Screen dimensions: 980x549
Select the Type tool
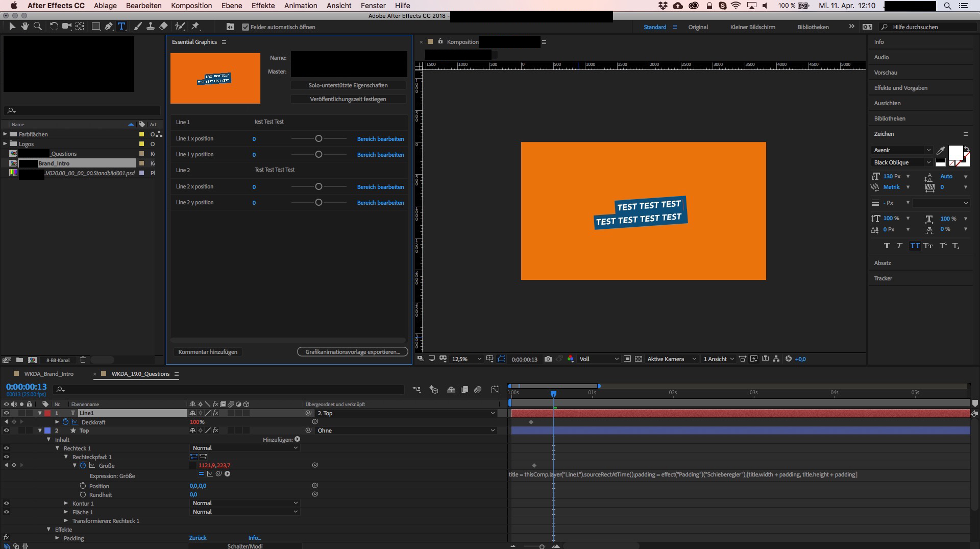121,27
